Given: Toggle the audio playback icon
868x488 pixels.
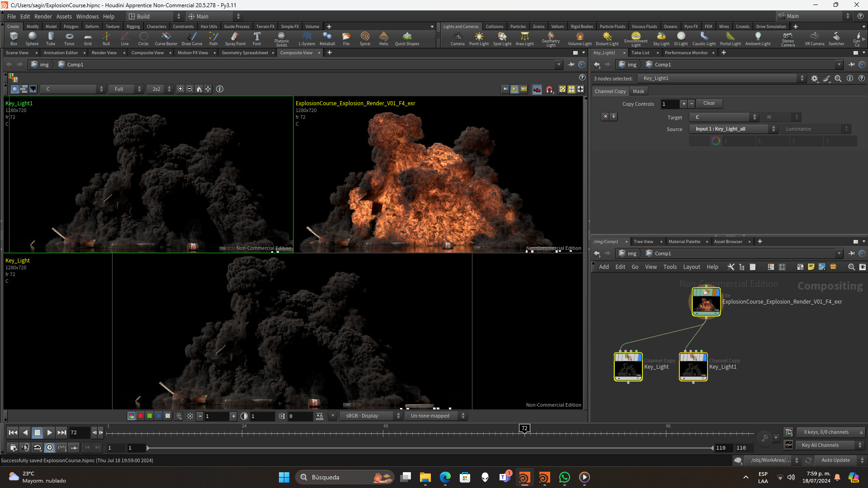Looking at the screenshot, I should pyautogui.click(x=25, y=447).
